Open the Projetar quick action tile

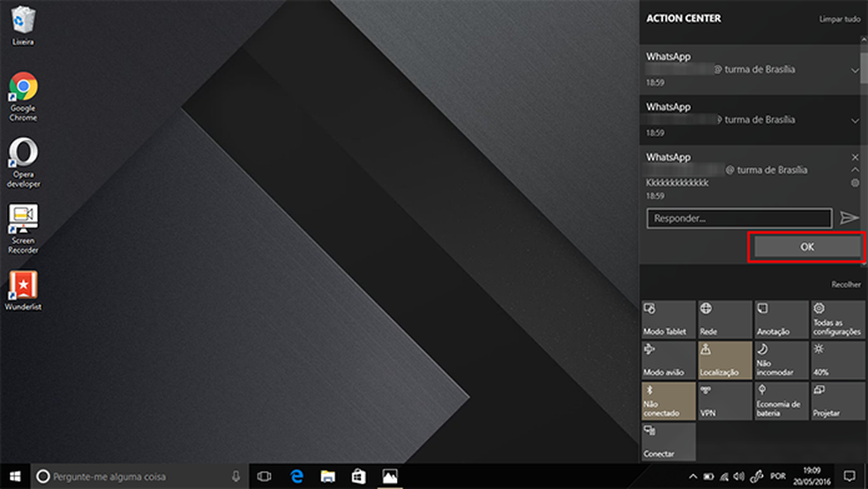tap(837, 401)
